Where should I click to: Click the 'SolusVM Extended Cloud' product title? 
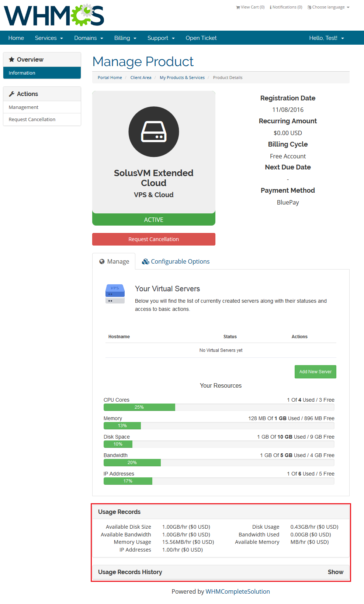(154, 178)
